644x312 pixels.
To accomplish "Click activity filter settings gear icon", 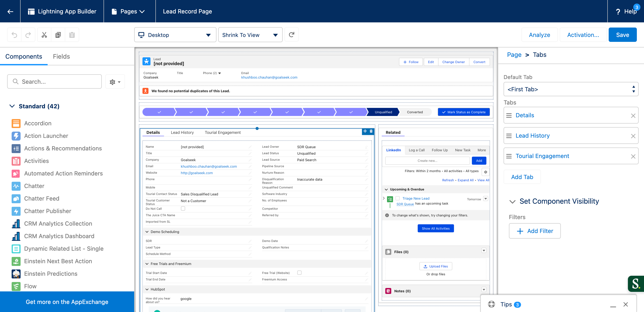I will click(485, 172).
